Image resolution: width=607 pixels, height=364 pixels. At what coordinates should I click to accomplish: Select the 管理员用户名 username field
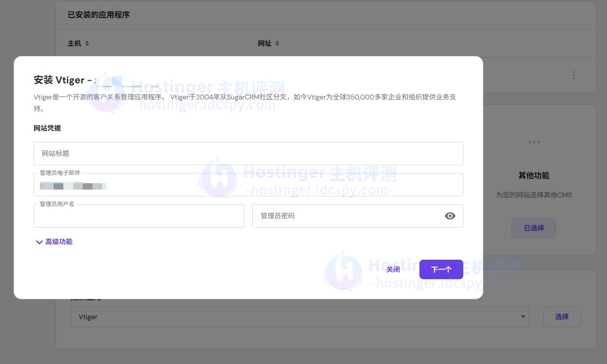click(x=139, y=215)
